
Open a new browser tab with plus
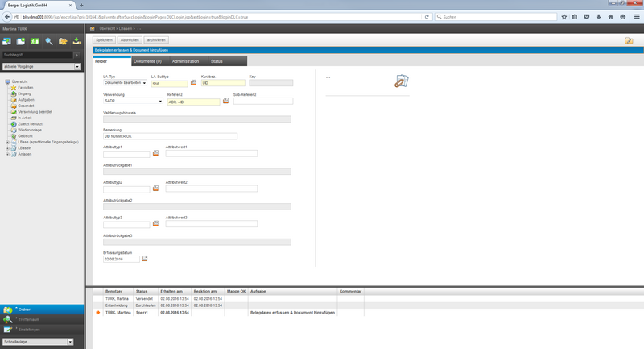(81, 6)
